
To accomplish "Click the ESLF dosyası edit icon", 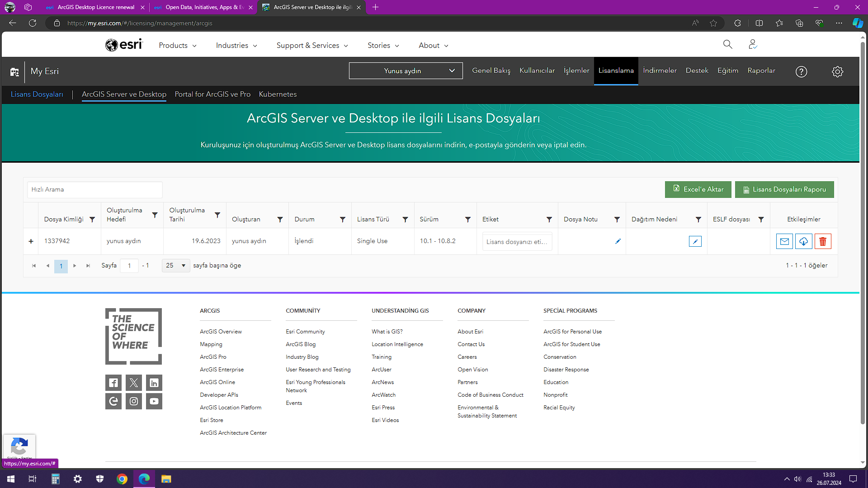I will [x=695, y=241].
